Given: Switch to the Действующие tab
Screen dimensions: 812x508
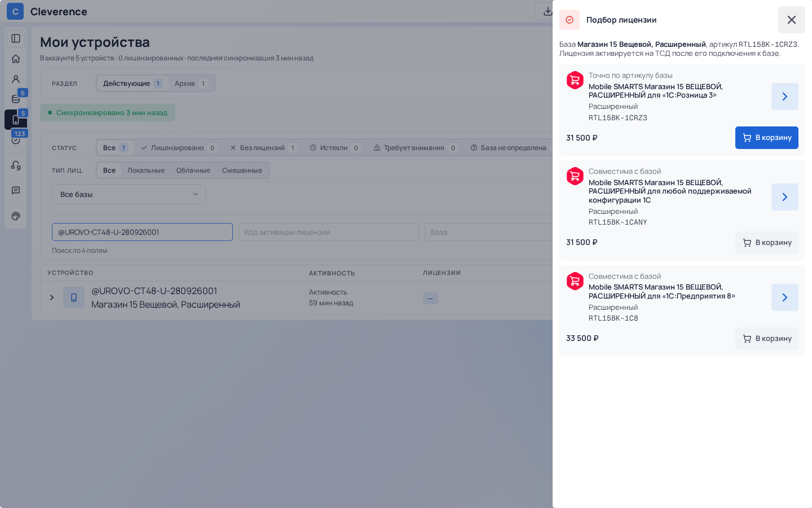Looking at the screenshot, I should tap(133, 84).
